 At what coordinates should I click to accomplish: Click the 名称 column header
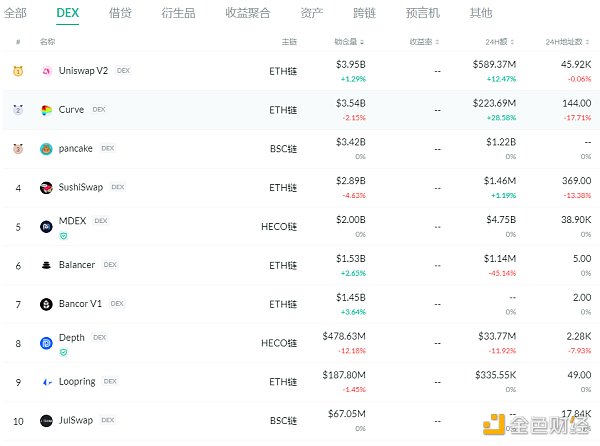point(47,42)
